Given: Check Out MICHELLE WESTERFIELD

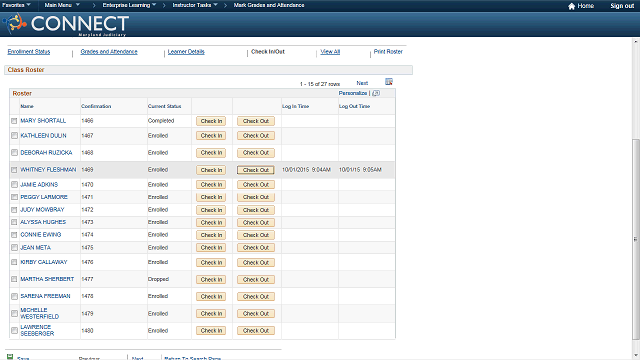Looking at the screenshot, I should (256, 313).
